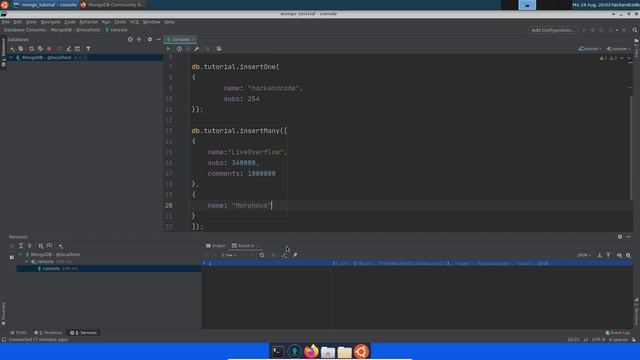Collapse MongoDB @localhost node in Database tree

coord(11,58)
